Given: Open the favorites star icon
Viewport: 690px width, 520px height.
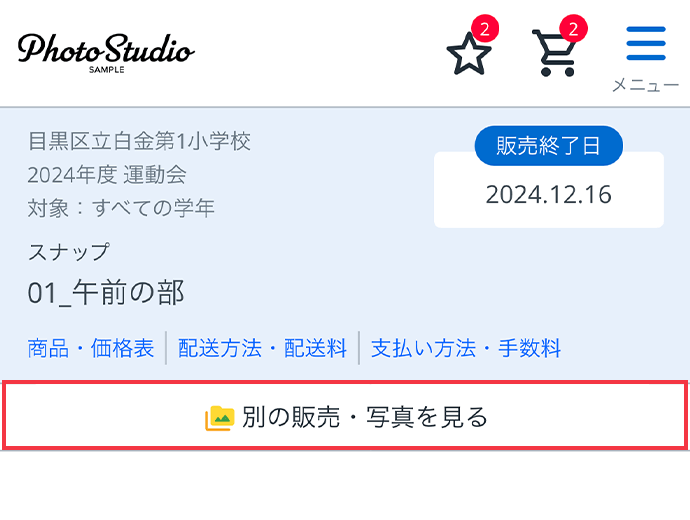Looking at the screenshot, I should [x=469, y=55].
